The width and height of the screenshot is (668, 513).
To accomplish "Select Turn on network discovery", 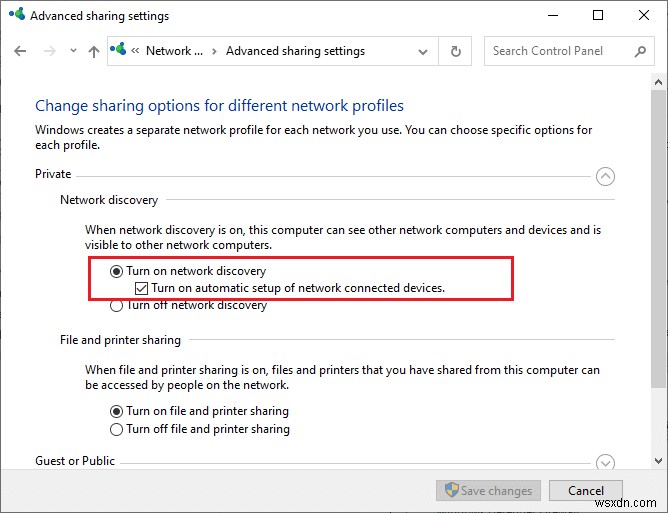I will coord(117,271).
